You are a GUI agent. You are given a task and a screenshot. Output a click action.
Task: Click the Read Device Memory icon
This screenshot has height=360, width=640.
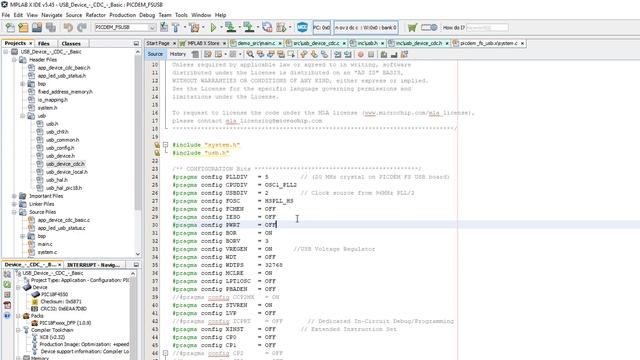click(x=249, y=27)
